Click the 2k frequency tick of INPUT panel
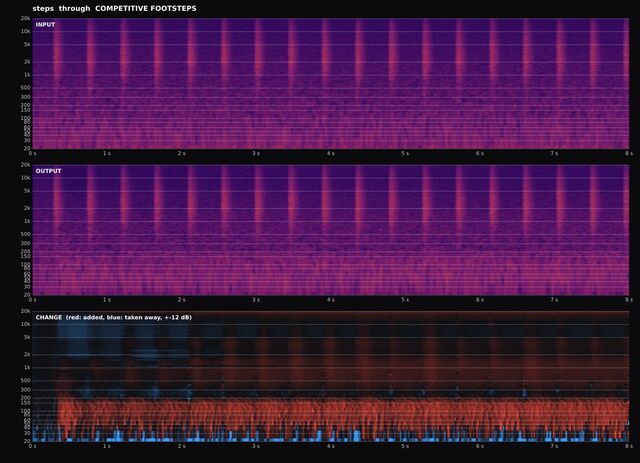Screen dimensions: 640x463 coord(27,62)
